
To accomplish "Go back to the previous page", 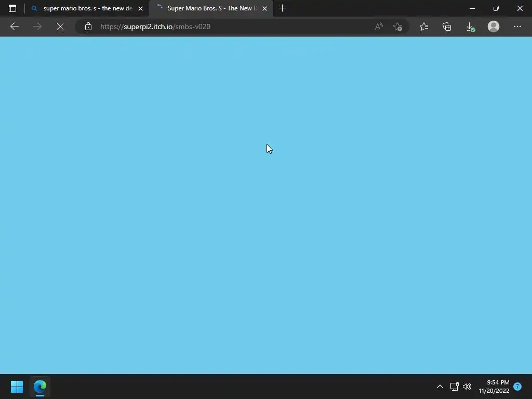I will click(x=14, y=26).
